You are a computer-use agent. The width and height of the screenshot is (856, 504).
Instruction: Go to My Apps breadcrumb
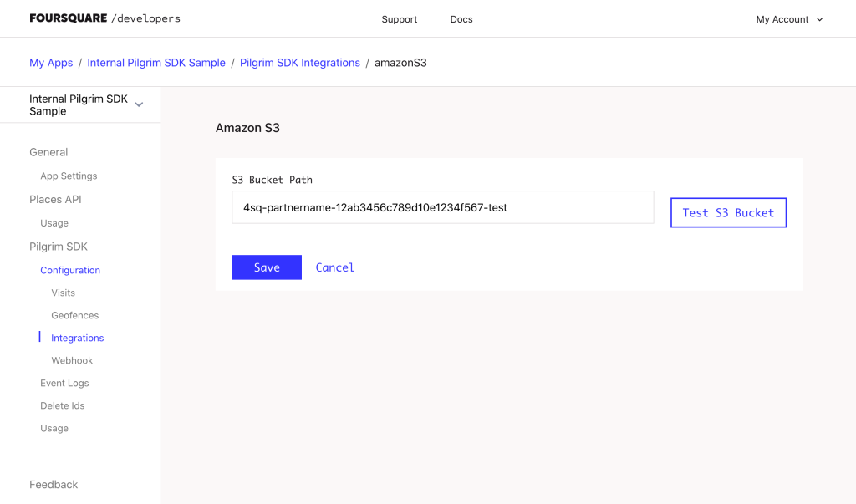point(51,62)
